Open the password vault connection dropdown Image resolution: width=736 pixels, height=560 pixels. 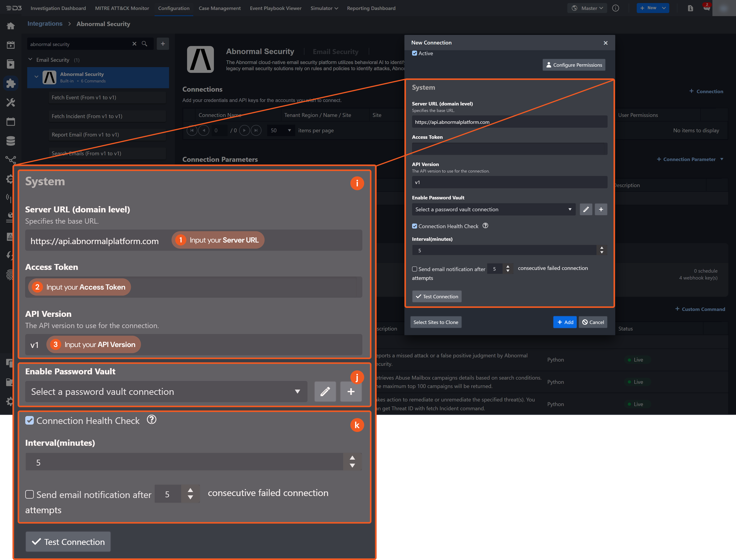[493, 209]
